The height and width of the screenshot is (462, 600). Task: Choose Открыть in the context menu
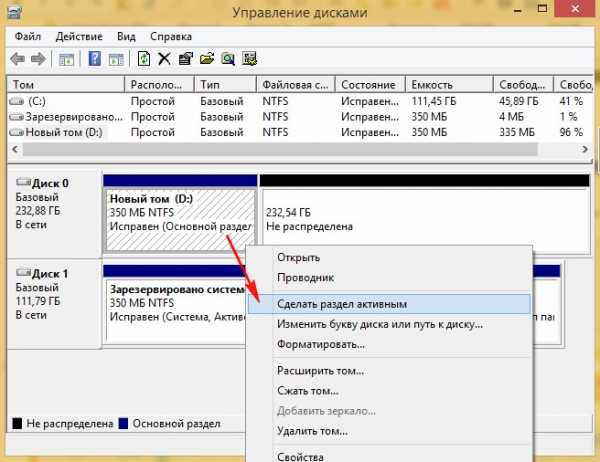[389, 258]
